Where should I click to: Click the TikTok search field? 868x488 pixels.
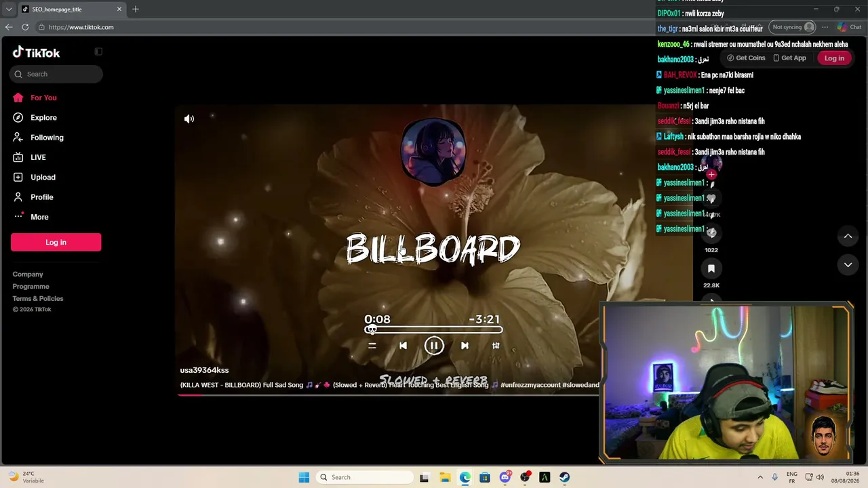pos(56,74)
